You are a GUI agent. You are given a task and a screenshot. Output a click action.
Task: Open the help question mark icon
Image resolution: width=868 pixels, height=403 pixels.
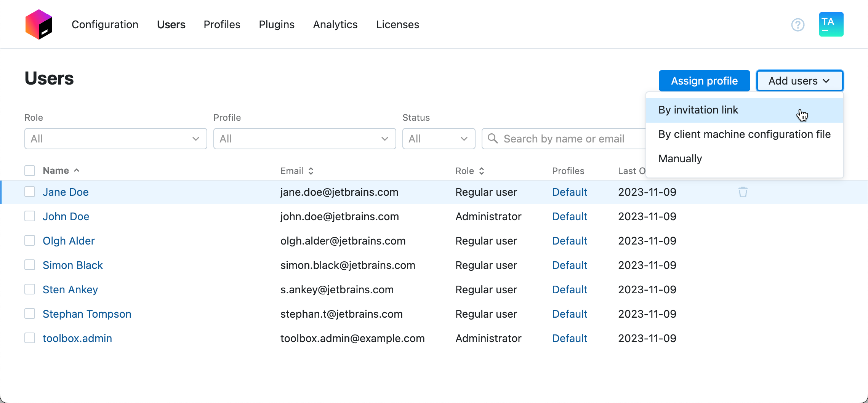798,25
